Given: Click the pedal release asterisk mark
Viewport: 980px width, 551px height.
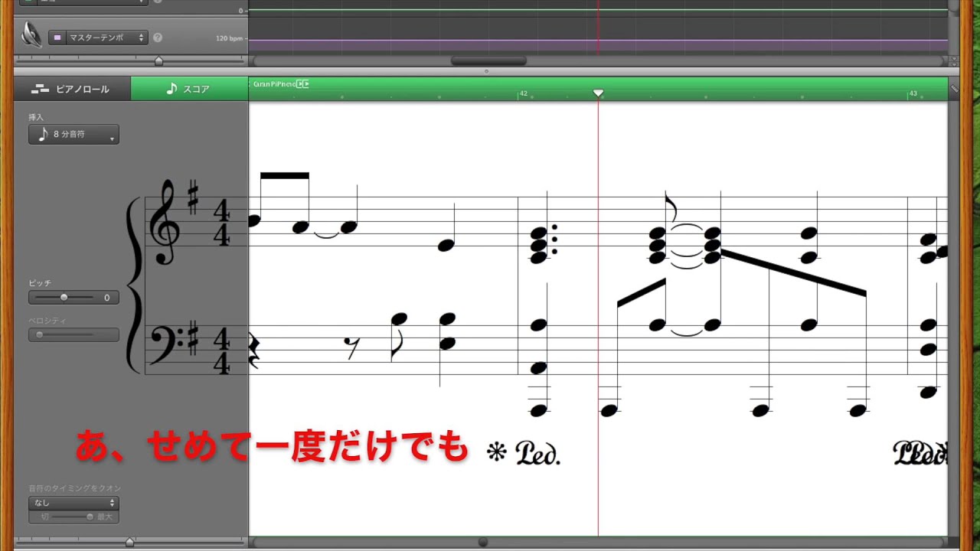Looking at the screenshot, I should (x=497, y=452).
